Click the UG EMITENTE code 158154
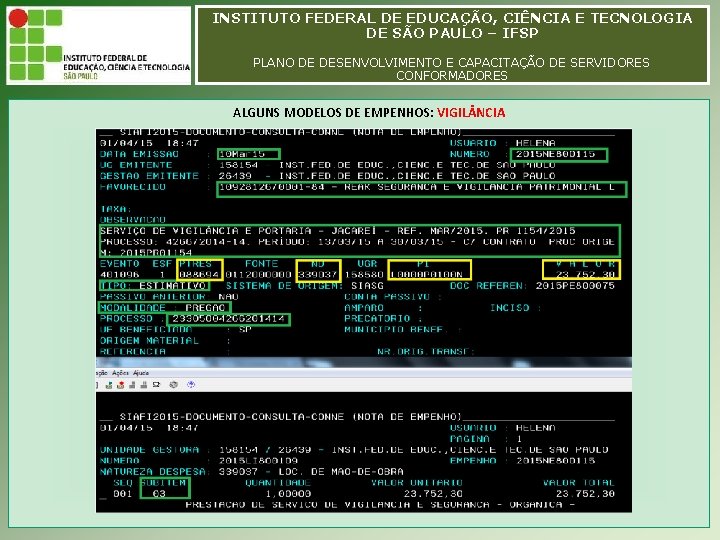The image size is (720, 540). point(238,165)
